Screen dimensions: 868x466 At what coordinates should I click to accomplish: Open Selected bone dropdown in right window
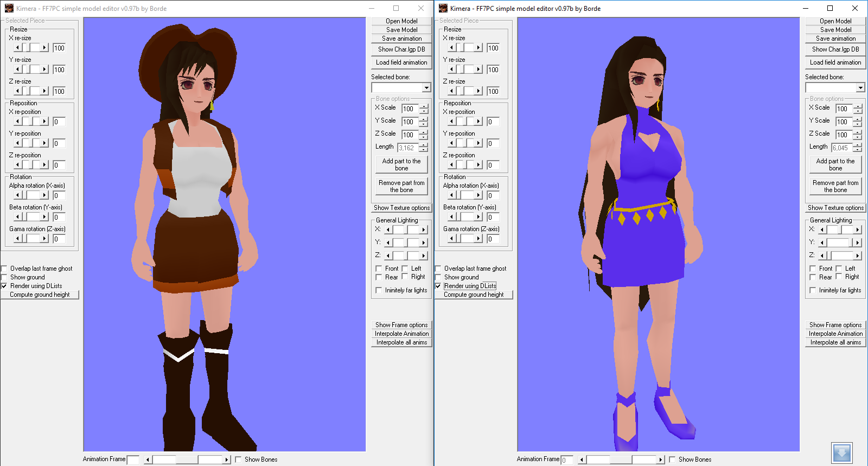click(860, 88)
